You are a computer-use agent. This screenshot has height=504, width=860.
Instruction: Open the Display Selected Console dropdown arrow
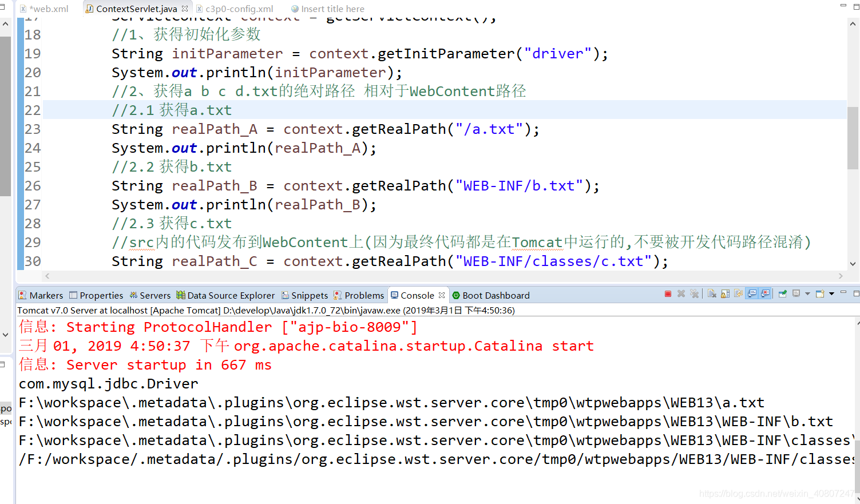(x=807, y=294)
